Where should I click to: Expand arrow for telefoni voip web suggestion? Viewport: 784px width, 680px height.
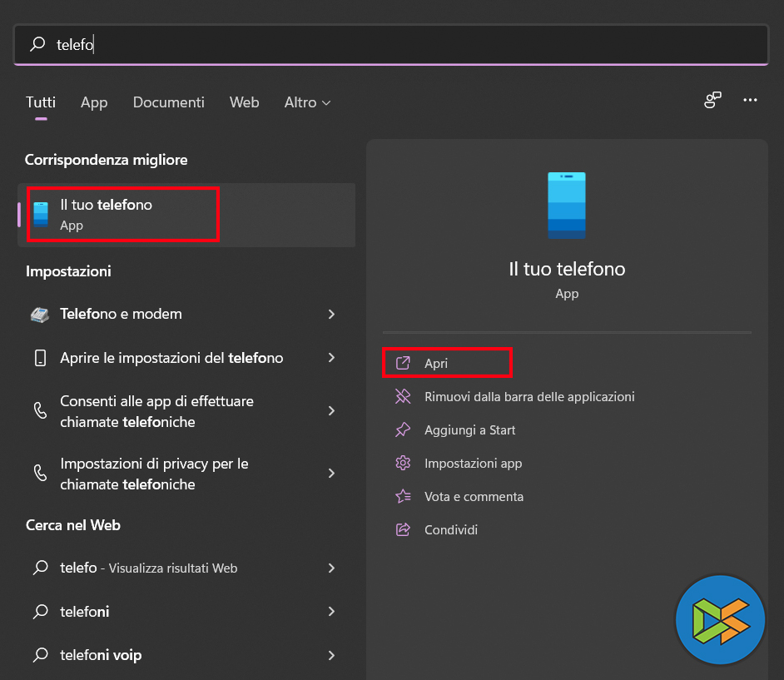coord(331,655)
